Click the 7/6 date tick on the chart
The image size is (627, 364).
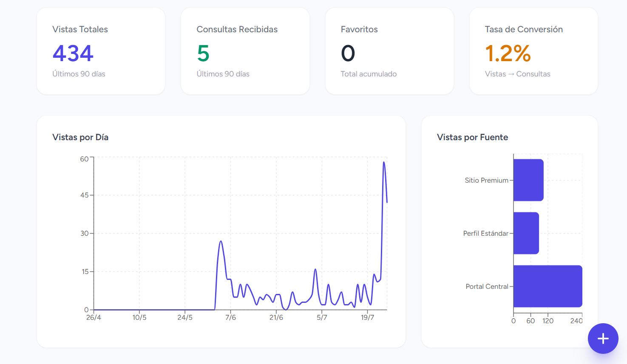230,317
